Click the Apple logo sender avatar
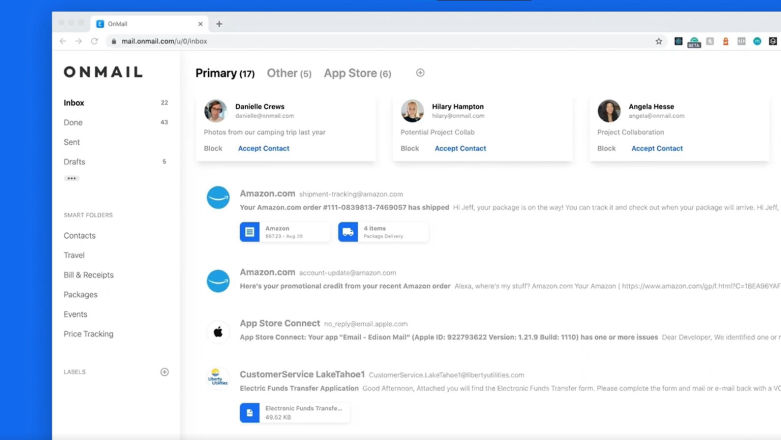Screen dimensions: 781x440 [218, 332]
